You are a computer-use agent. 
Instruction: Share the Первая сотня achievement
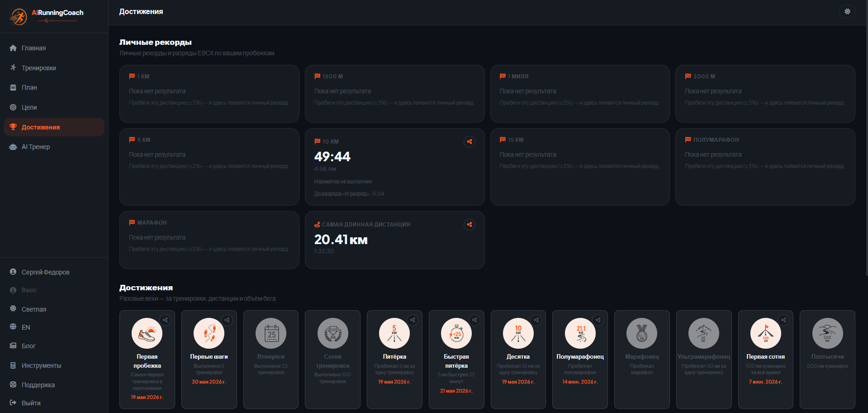(784, 320)
